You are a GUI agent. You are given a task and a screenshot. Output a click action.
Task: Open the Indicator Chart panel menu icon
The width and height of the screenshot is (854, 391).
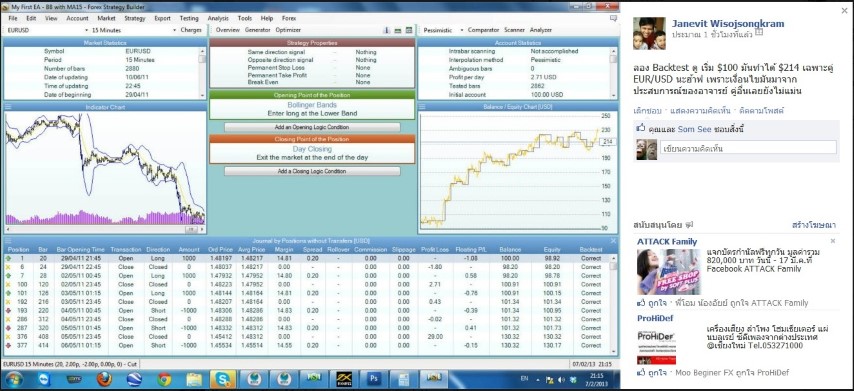pyautogui.click(x=8, y=107)
